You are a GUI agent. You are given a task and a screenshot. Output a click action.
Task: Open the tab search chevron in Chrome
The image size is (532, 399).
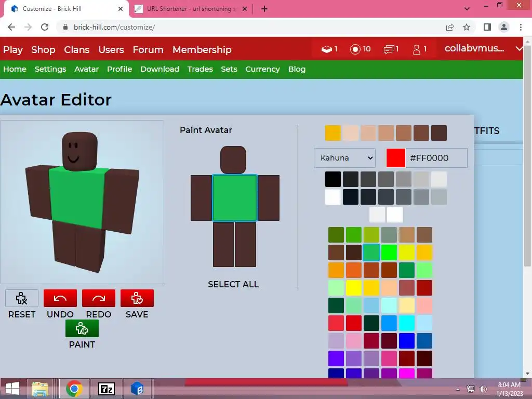(467, 9)
